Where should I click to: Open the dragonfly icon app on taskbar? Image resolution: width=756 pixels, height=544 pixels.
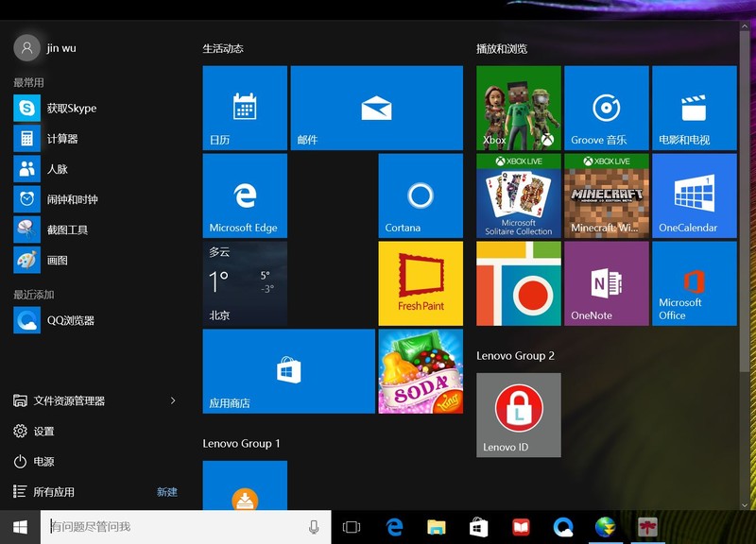tap(647, 527)
